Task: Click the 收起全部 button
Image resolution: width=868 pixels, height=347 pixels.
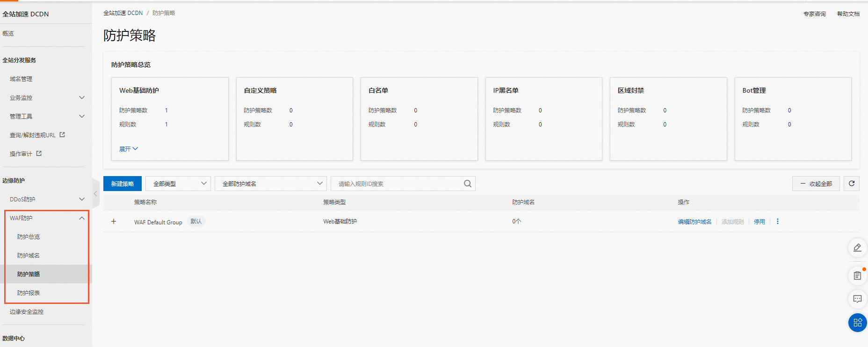Action: click(816, 184)
